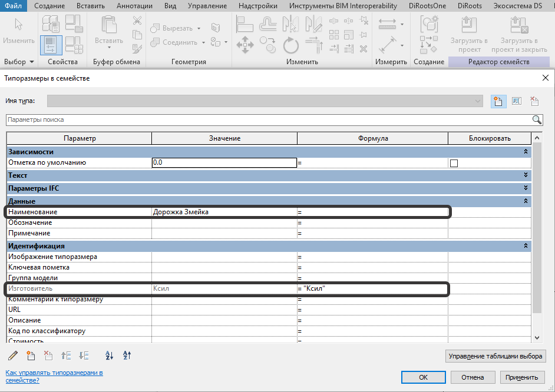Click the Формула column header
The width and height of the screenshot is (555, 392).
(x=373, y=138)
